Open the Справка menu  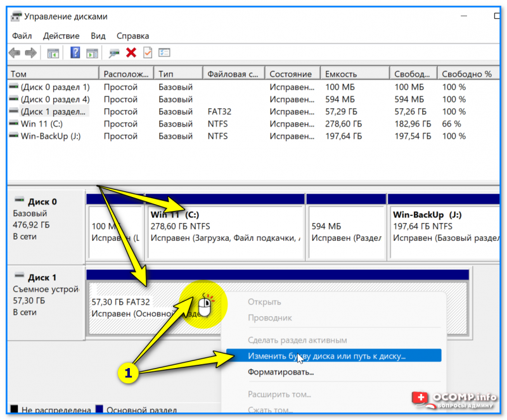(132, 35)
